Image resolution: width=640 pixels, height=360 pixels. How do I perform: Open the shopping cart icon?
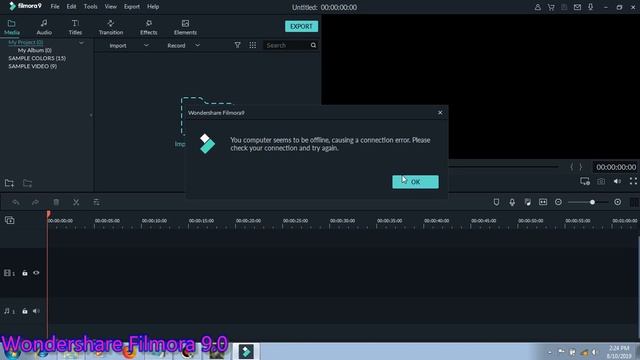[x=551, y=7]
